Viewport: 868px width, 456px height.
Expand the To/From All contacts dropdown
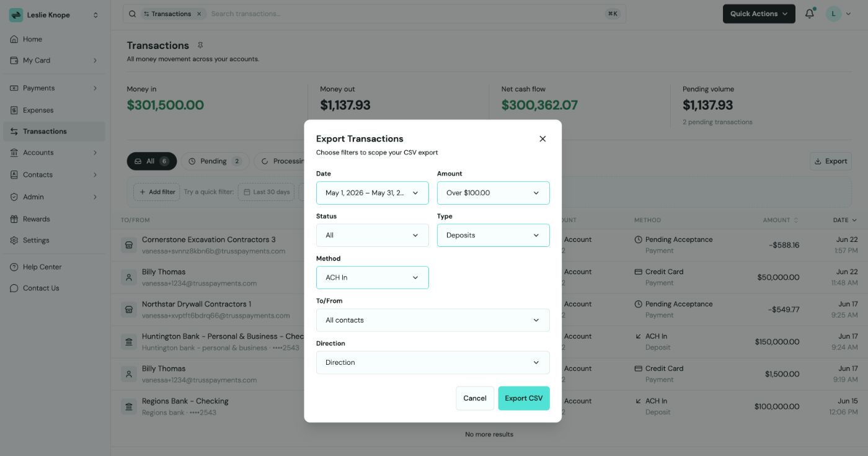coord(433,320)
